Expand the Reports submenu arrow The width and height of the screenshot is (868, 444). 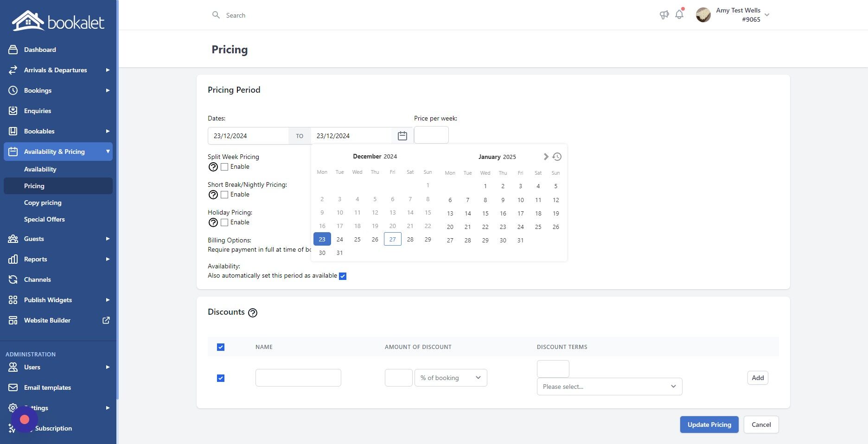(x=108, y=259)
